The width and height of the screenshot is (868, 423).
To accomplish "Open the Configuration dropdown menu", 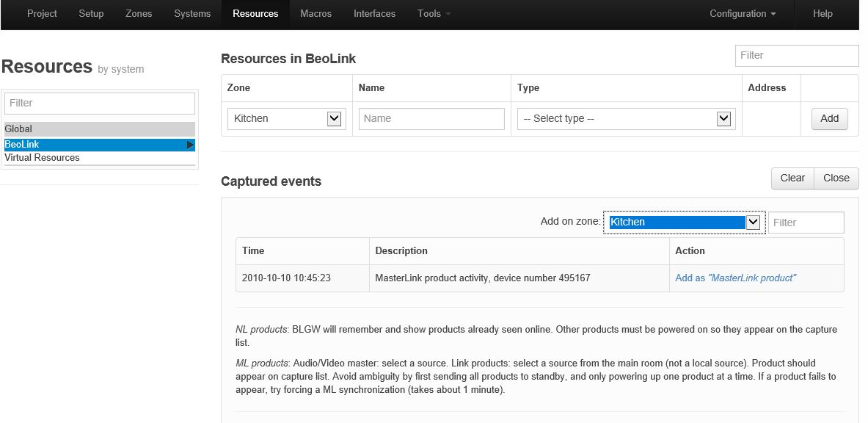I will [x=743, y=14].
